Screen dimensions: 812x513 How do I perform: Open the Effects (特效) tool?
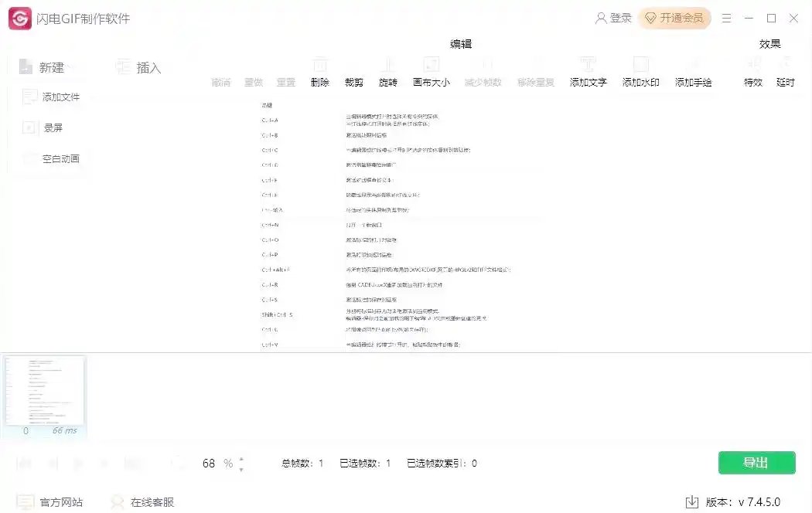752,73
